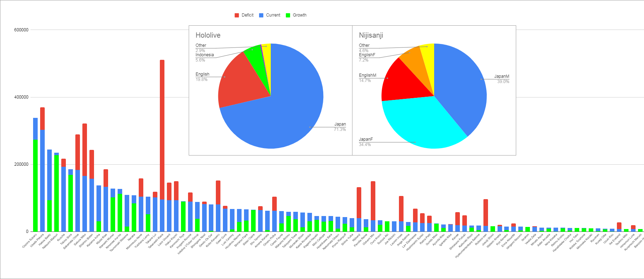Click the Ninomae Ina'nis axis label
644x279 pixels.
tap(114, 241)
